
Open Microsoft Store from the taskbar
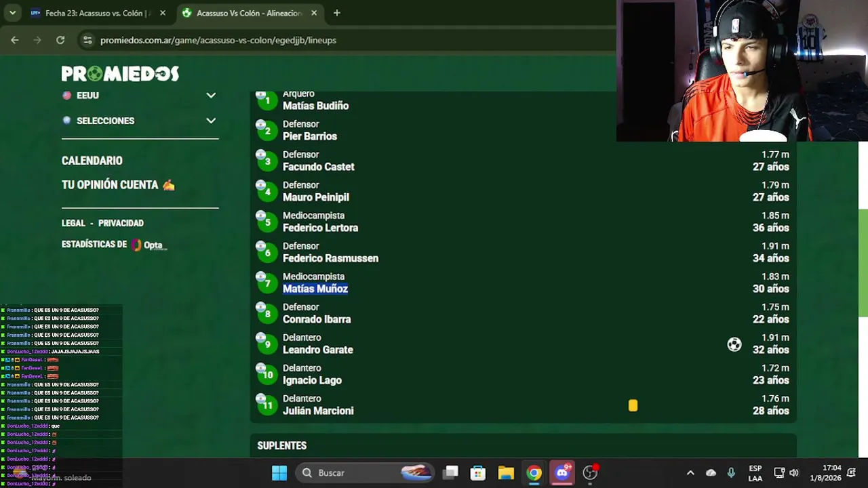click(x=478, y=473)
